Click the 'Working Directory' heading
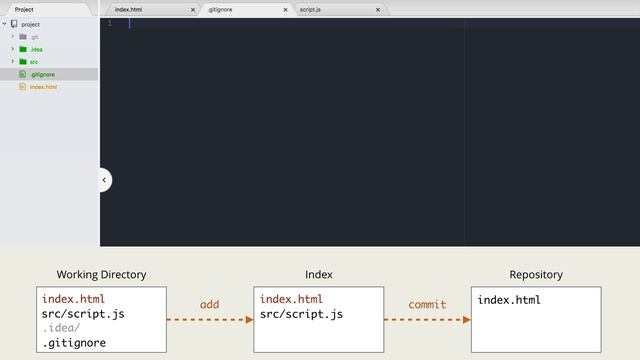Viewport: 640px width, 360px height. (101, 275)
